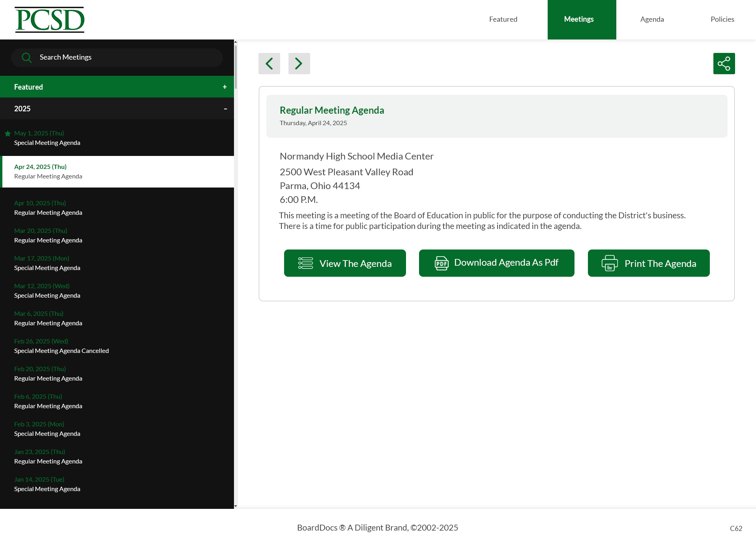756x544 pixels.
Task: Click the search magnifier icon
Action: coord(27,57)
